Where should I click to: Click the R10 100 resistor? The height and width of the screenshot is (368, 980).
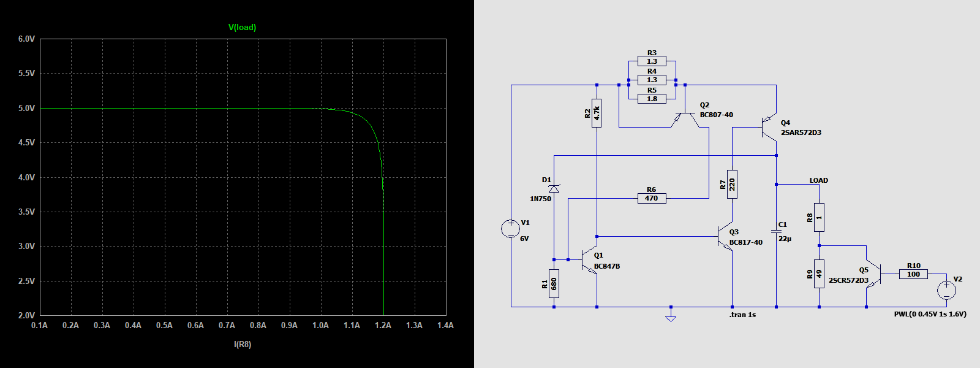click(913, 274)
